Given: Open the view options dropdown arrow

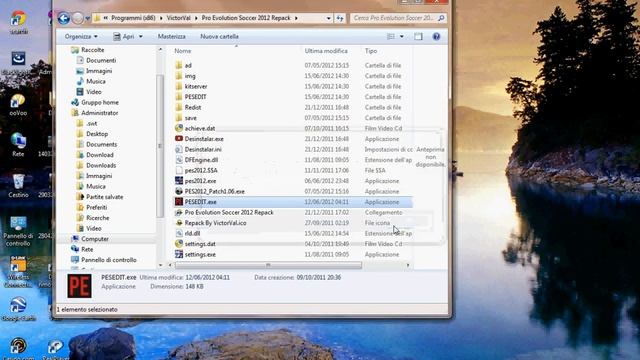Looking at the screenshot, I should [x=402, y=36].
